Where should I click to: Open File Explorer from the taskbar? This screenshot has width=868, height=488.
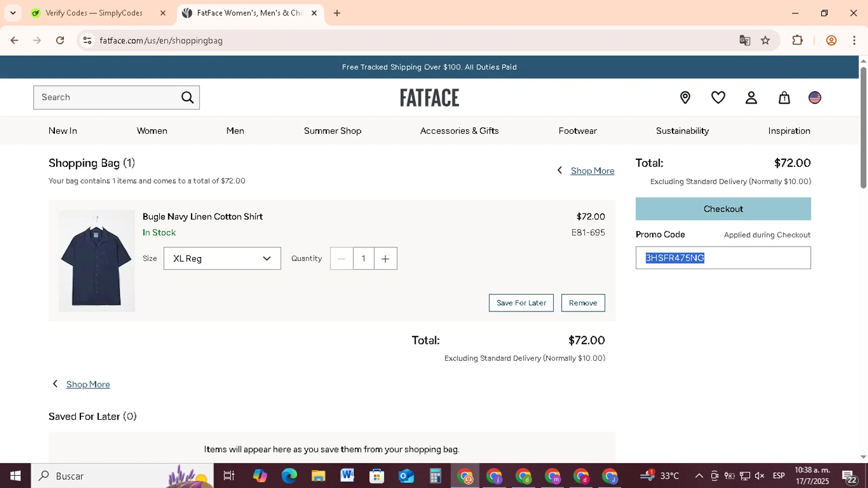pos(318,476)
